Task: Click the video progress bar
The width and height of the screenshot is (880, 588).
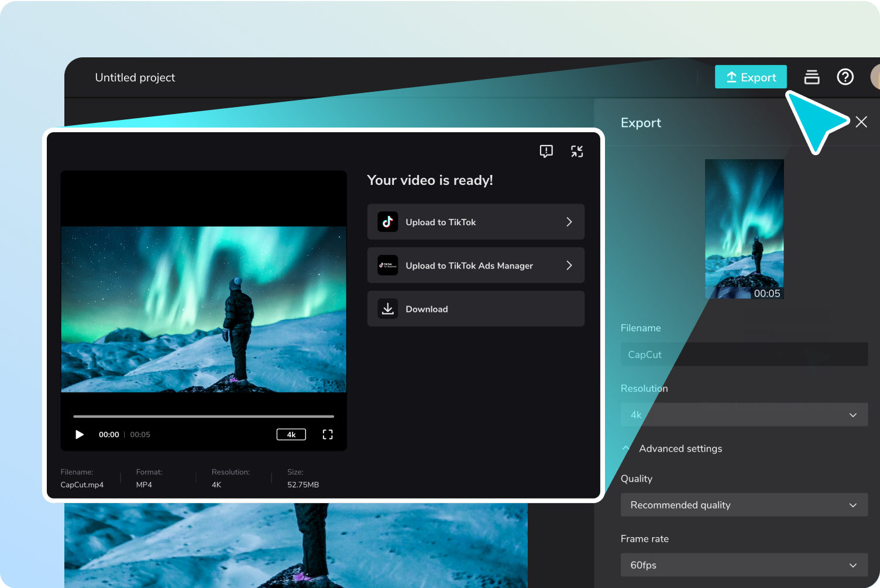Action: pos(203,417)
